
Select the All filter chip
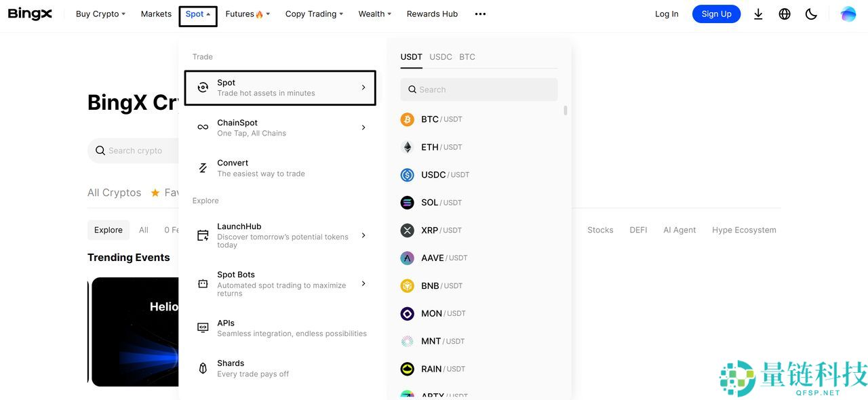point(144,230)
